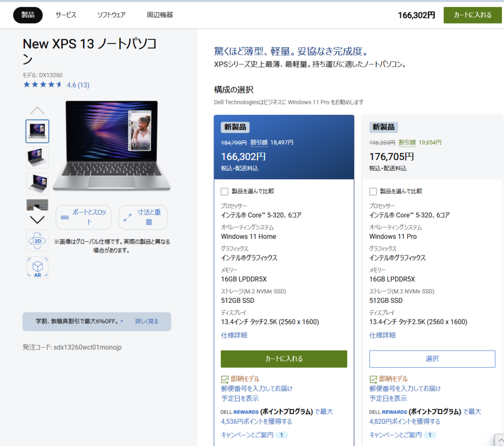This screenshot has height=446, width=504.
Task: Launch the AR view icon
Action: point(37,267)
